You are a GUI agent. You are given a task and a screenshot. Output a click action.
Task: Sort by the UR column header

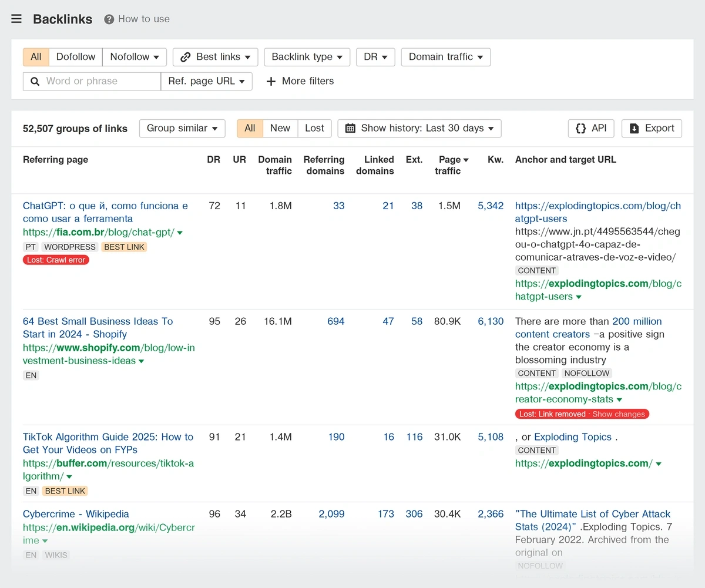click(x=239, y=160)
